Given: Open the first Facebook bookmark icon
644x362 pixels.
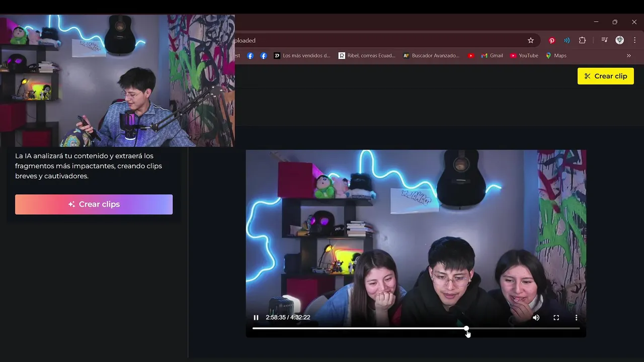Looking at the screenshot, I should [x=250, y=56].
